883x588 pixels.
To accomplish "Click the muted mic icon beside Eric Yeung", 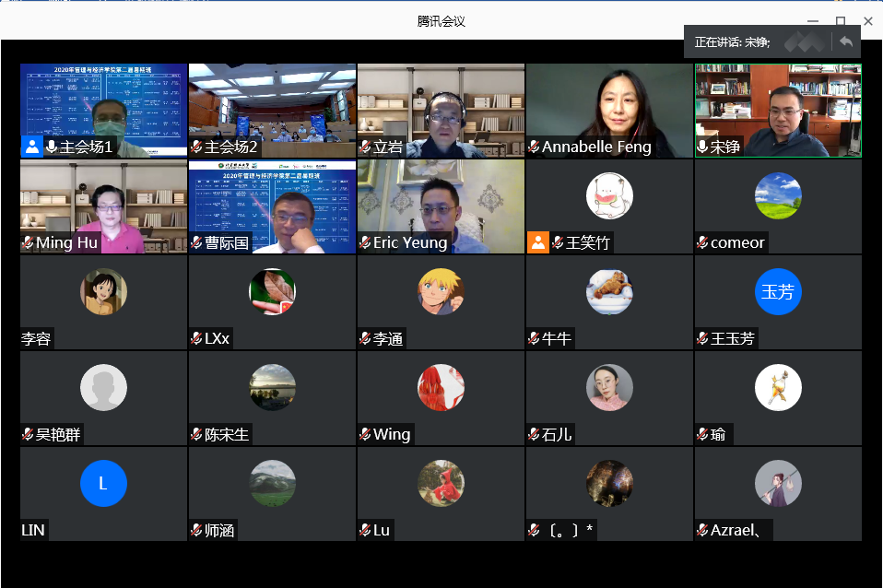I will click(365, 243).
